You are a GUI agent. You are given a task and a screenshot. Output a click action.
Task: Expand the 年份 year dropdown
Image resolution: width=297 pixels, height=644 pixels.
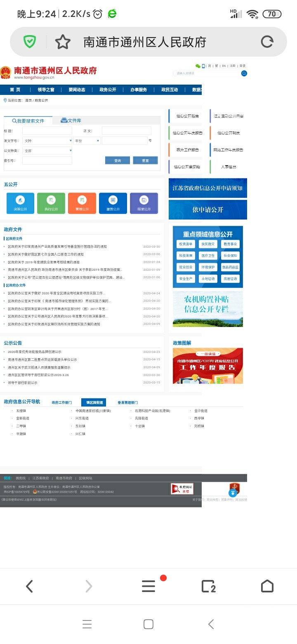[x=87, y=141]
